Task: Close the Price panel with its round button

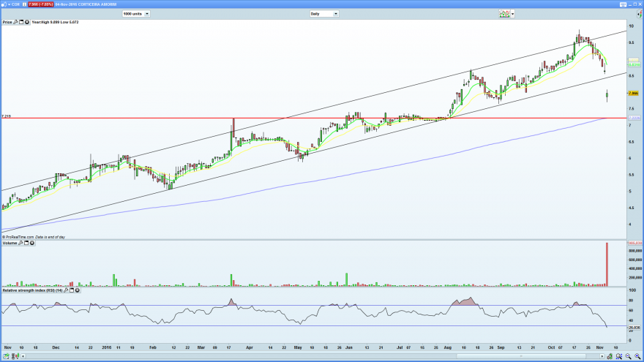Action: (x=26, y=22)
